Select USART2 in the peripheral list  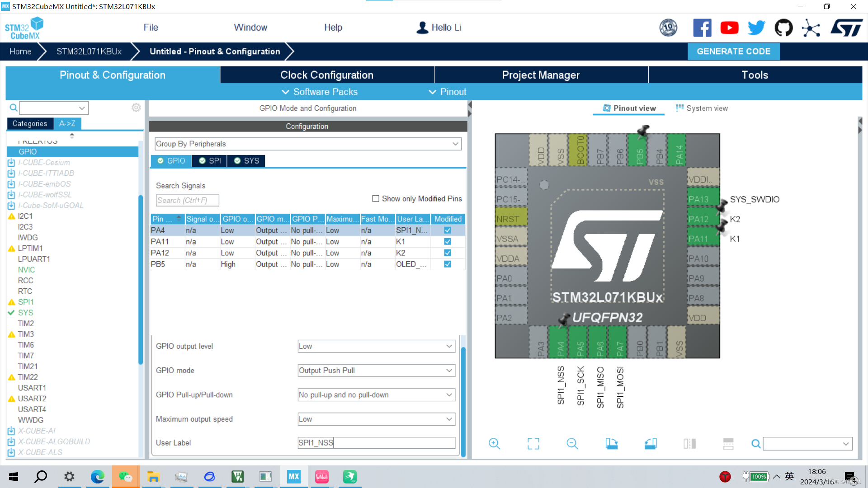click(32, 399)
